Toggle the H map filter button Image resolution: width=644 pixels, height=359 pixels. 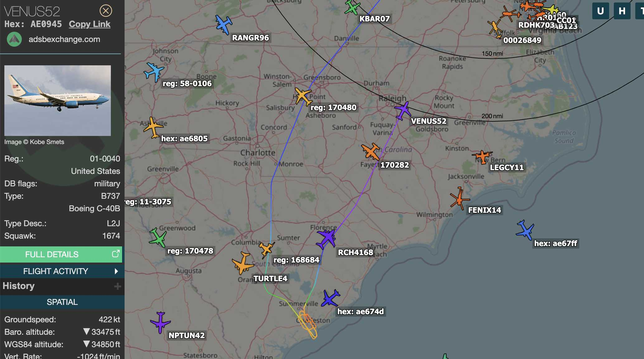point(622,11)
